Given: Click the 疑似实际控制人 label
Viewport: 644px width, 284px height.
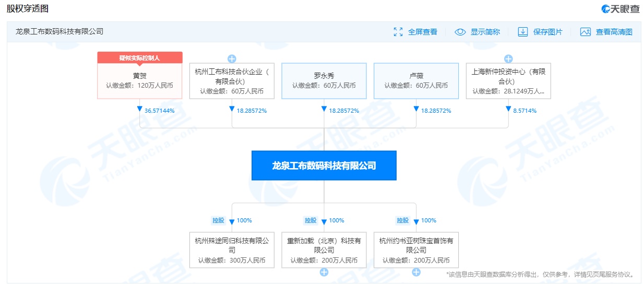Looking at the screenshot, I should tap(140, 57).
